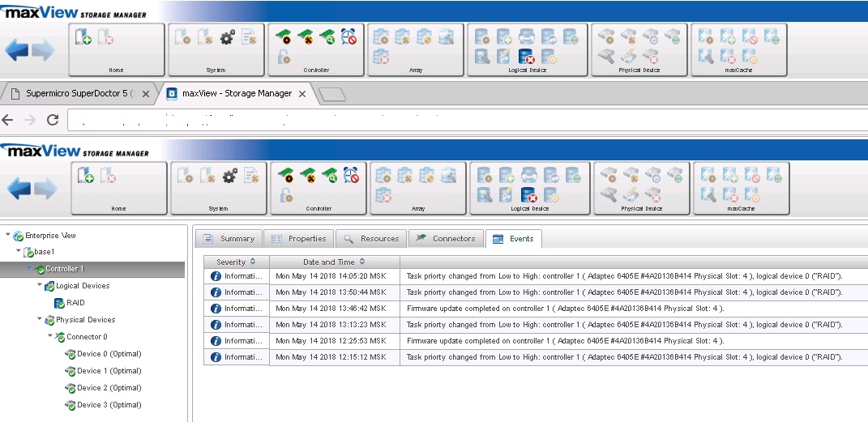Click the base1 system node in the tree
868x422 pixels.
(39, 252)
